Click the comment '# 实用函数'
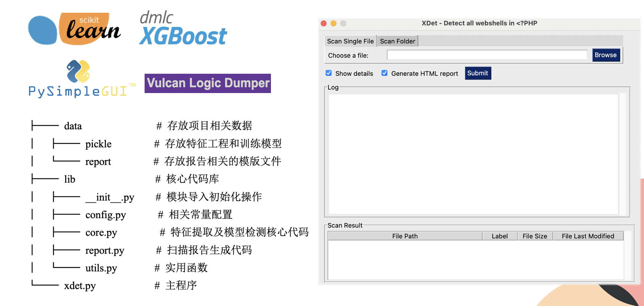The height and width of the screenshot is (306, 644). pos(181,268)
